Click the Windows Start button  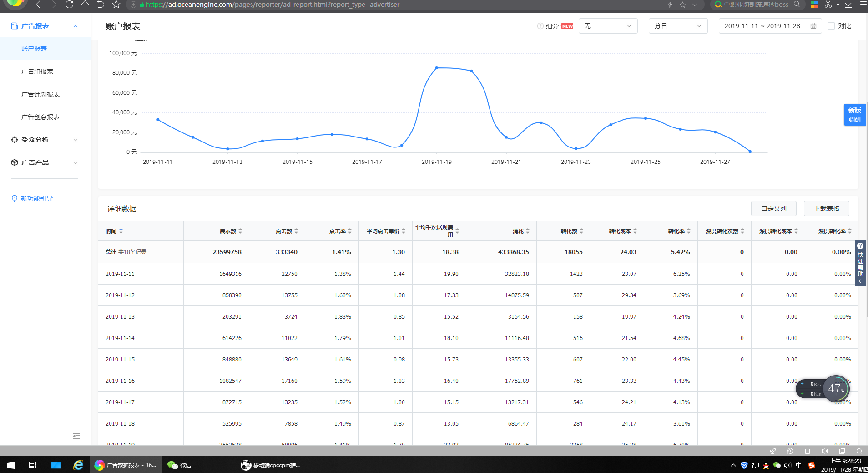pos(11,465)
